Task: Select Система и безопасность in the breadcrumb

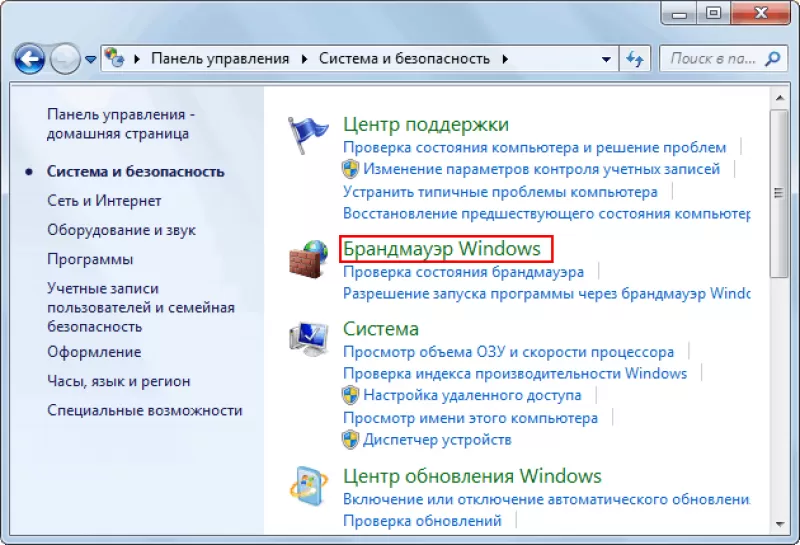Action: [x=404, y=59]
